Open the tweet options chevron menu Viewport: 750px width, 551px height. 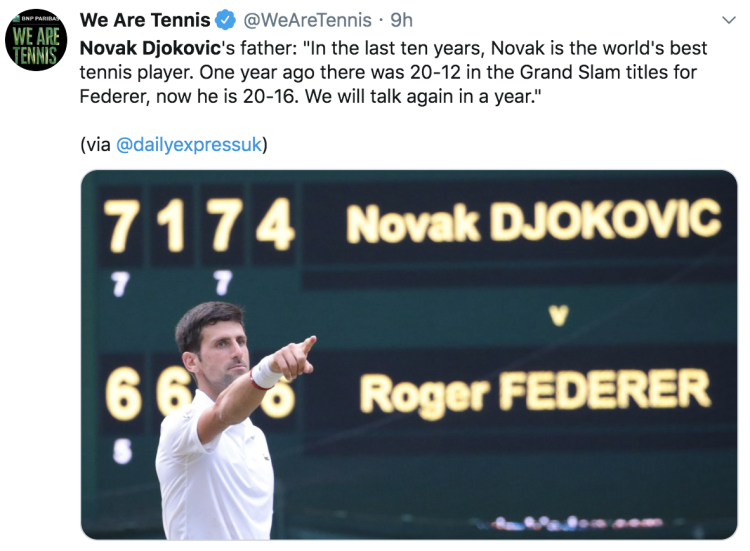coord(728,20)
